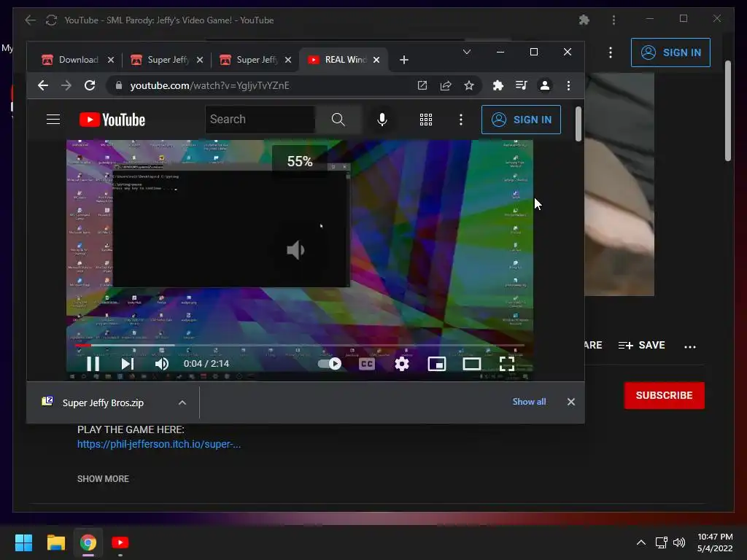
Task: Click SAVE in back YouTube window
Action: [x=642, y=345]
